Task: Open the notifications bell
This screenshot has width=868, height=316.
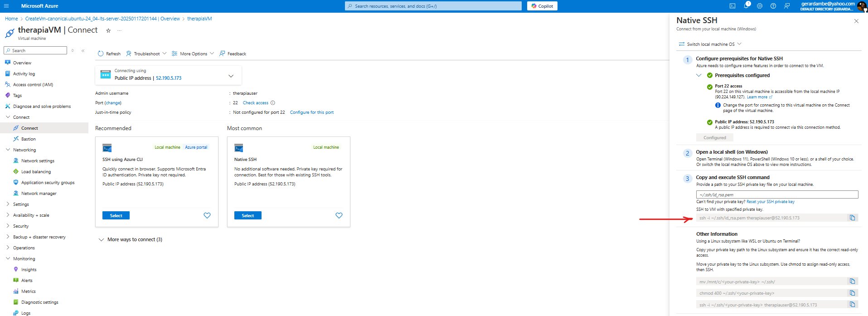Action: [746, 6]
